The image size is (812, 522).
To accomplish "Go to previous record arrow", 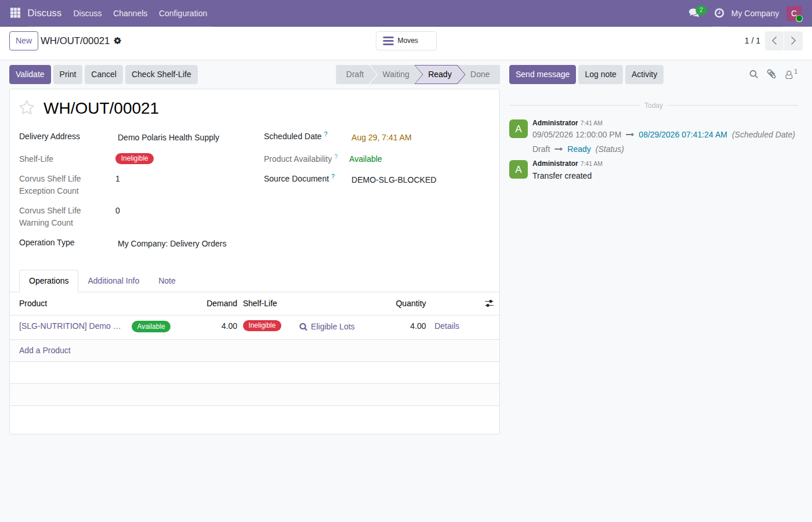I will point(774,41).
